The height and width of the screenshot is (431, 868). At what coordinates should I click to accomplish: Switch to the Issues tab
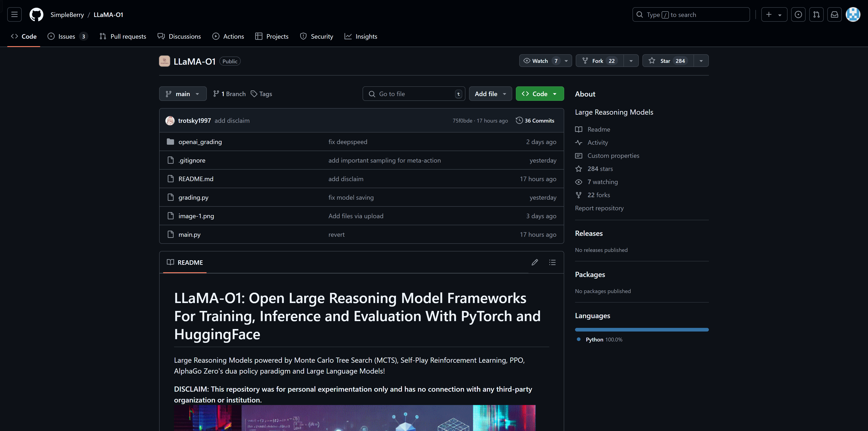point(68,36)
